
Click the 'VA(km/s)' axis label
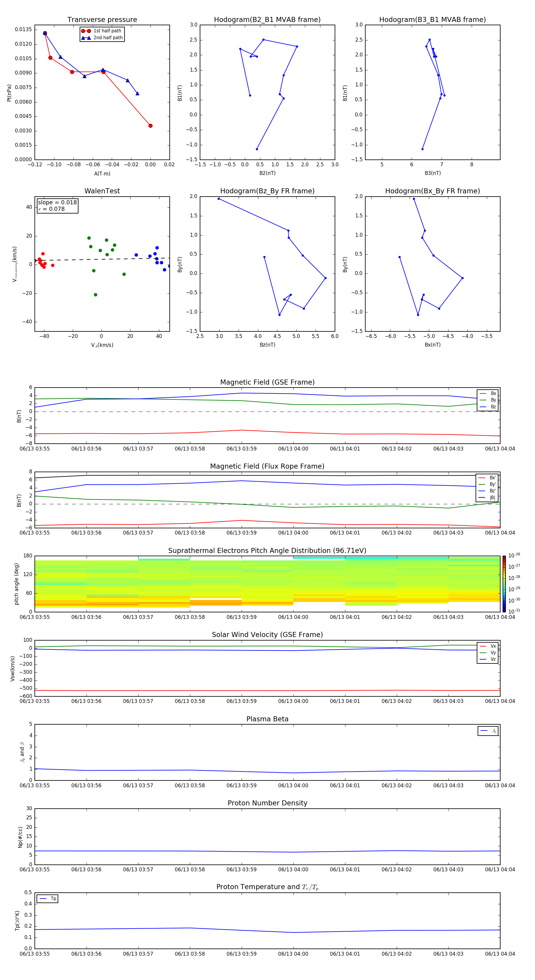pyautogui.click(x=102, y=345)
